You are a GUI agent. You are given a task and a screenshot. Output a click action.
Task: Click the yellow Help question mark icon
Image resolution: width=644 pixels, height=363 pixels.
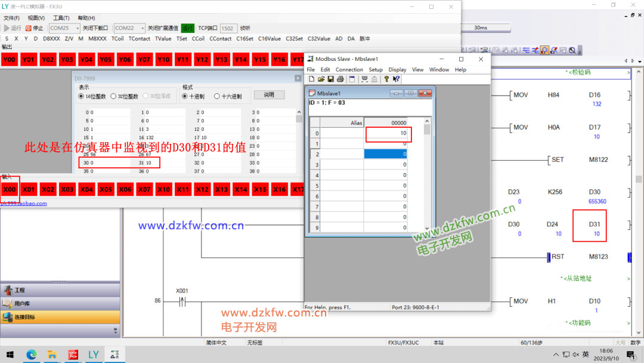click(x=386, y=79)
